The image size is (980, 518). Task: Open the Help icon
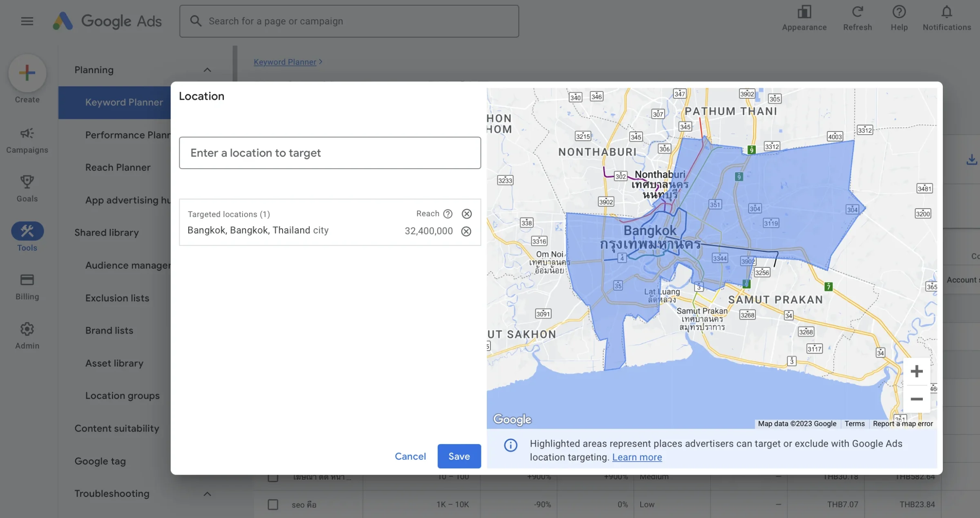click(x=899, y=12)
